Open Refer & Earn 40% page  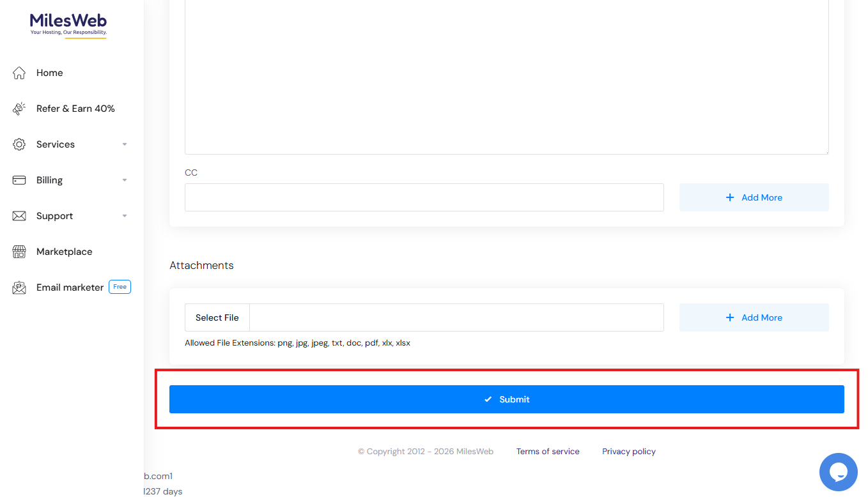[75, 109]
